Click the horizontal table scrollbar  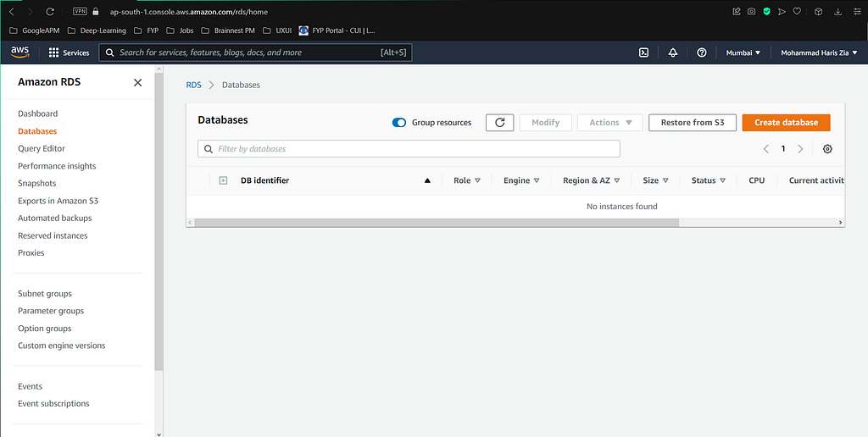[x=437, y=223]
